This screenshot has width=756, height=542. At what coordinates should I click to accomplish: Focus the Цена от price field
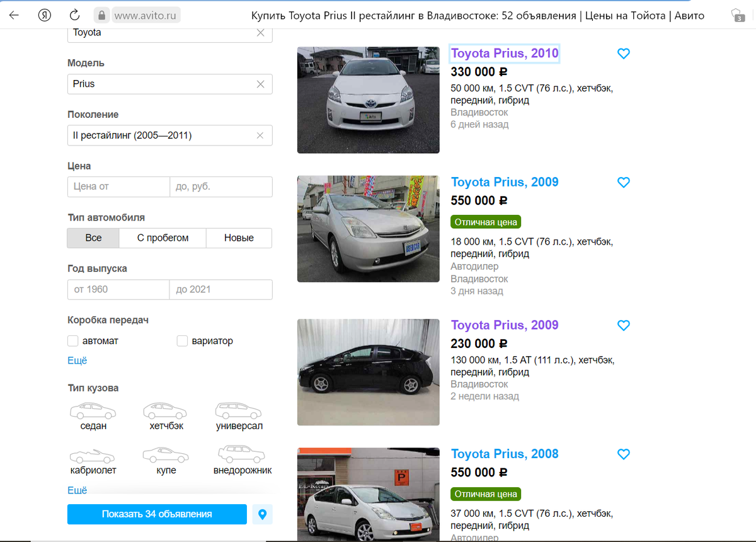point(118,187)
